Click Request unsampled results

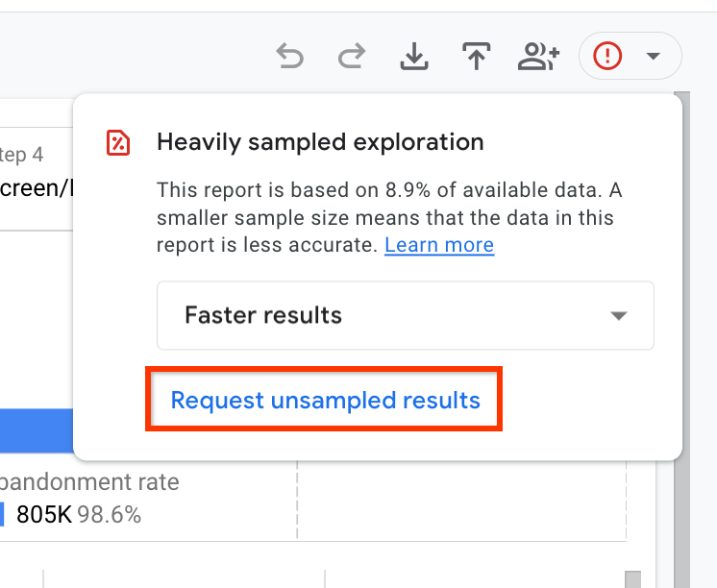coord(325,400)
